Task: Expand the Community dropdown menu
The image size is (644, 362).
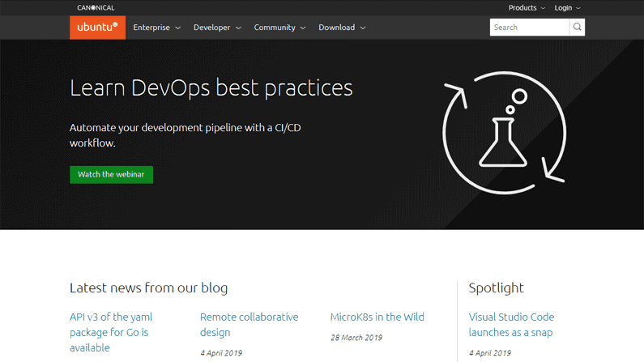Action: (x=279, y=28)
